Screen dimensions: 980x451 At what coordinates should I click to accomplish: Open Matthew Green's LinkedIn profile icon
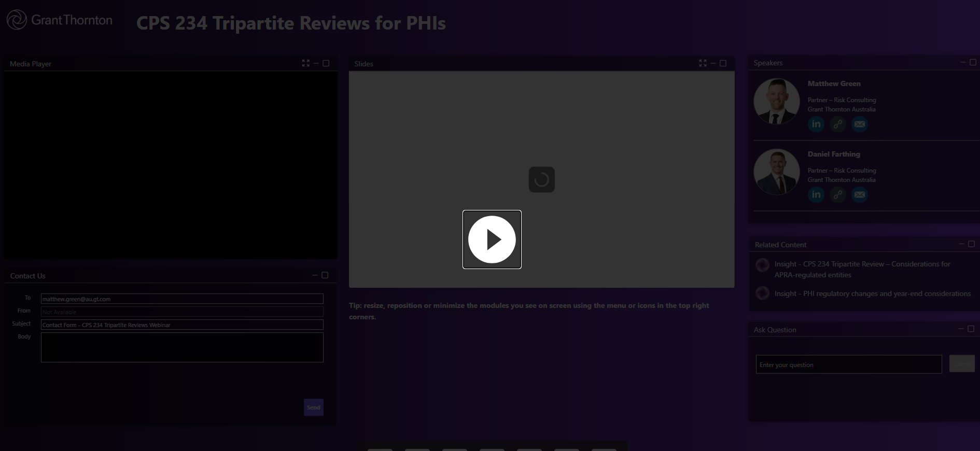(x=816, y=124)
